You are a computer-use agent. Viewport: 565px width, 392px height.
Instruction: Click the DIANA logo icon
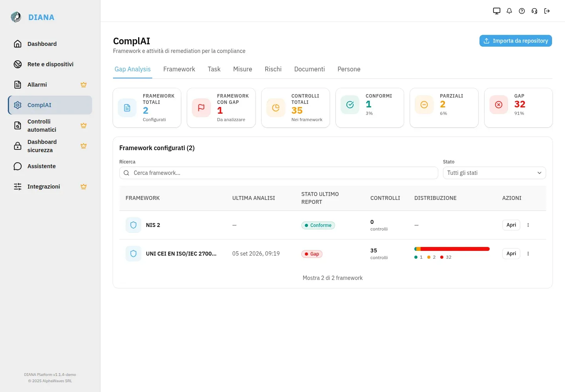pyautogui.click(x=16, y=17)
